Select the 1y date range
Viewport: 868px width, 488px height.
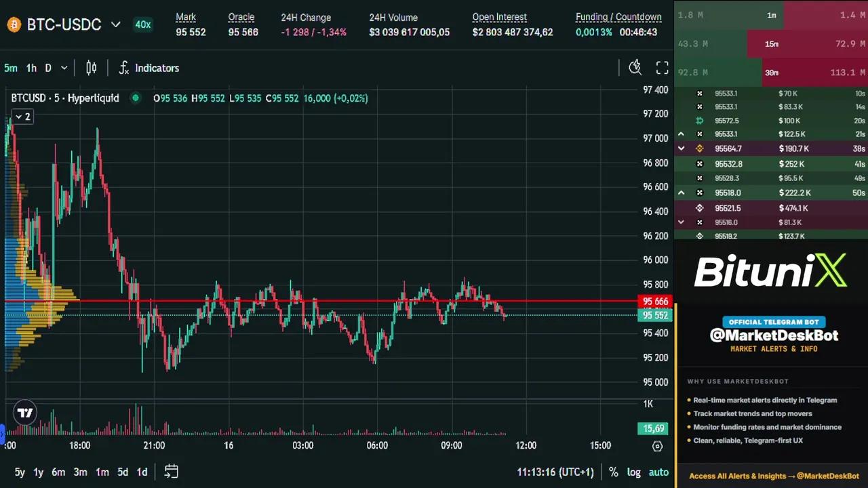[39, 472]
